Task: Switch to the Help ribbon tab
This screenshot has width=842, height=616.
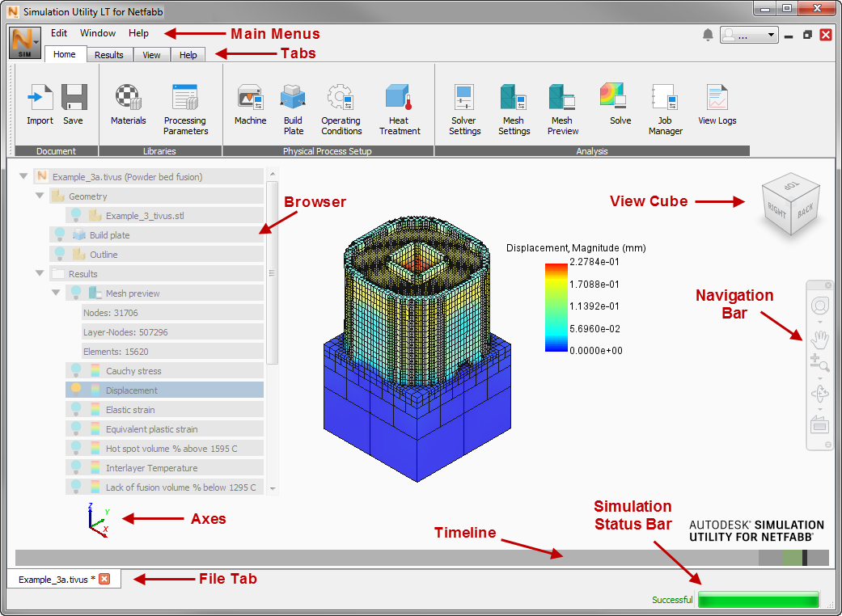Action: click(188, 55)
